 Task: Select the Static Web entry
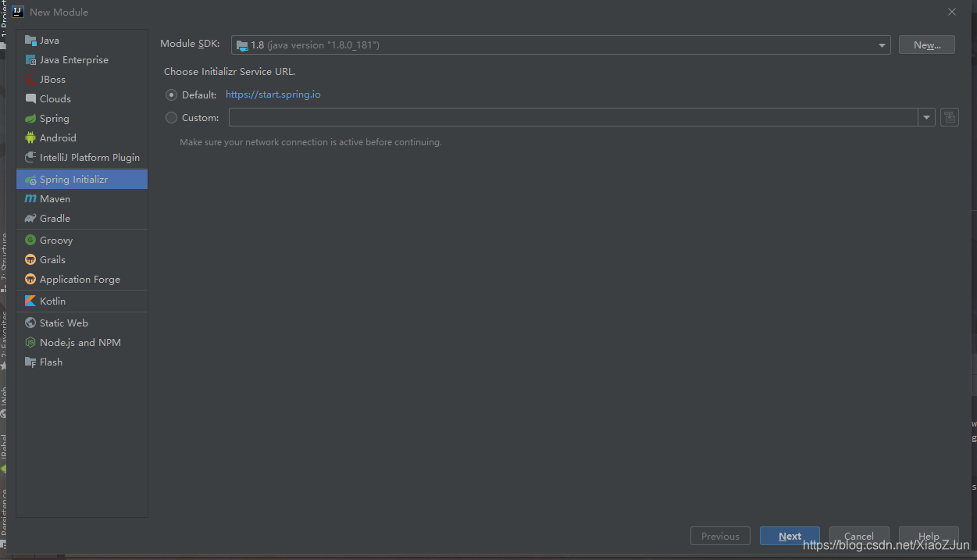tap(82, 323)
